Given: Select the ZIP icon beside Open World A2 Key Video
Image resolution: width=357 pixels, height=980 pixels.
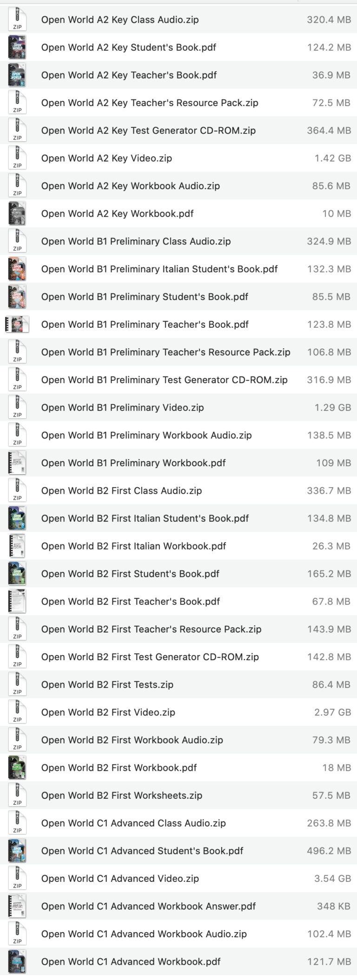Looking at the screenshot, I should pos(17,158).
